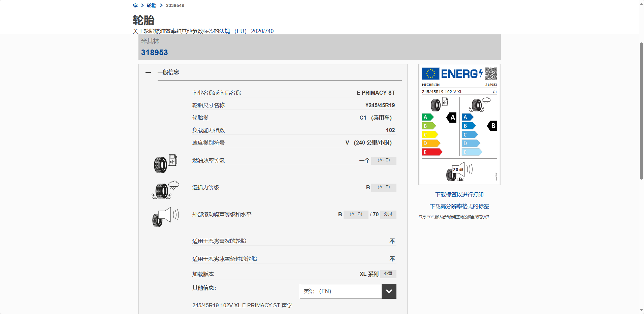Open the 英语 (EN) language dropdown
Viewport: 644px width, 314px height.
[x=341, y=291]
